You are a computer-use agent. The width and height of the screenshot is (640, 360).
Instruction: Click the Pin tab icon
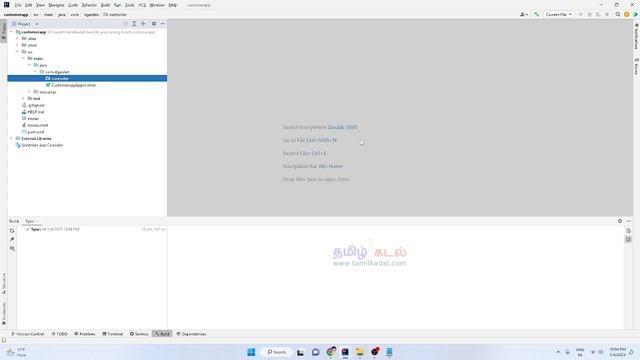tap(12, 240)
